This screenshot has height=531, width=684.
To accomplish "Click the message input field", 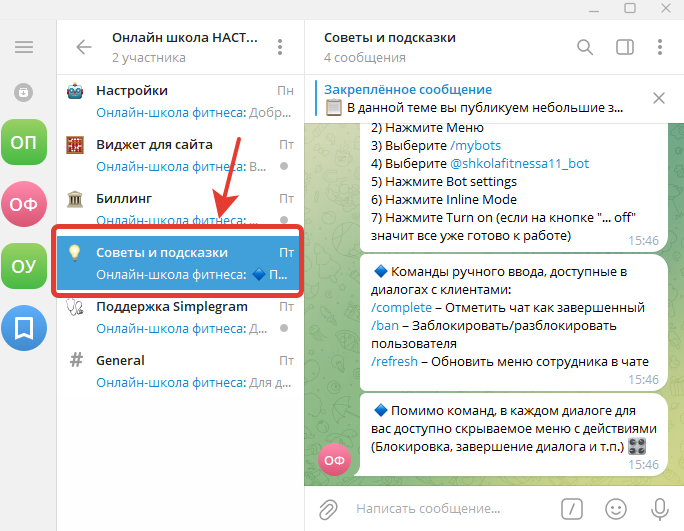I will pyautogui.click(x=450, y=508).
